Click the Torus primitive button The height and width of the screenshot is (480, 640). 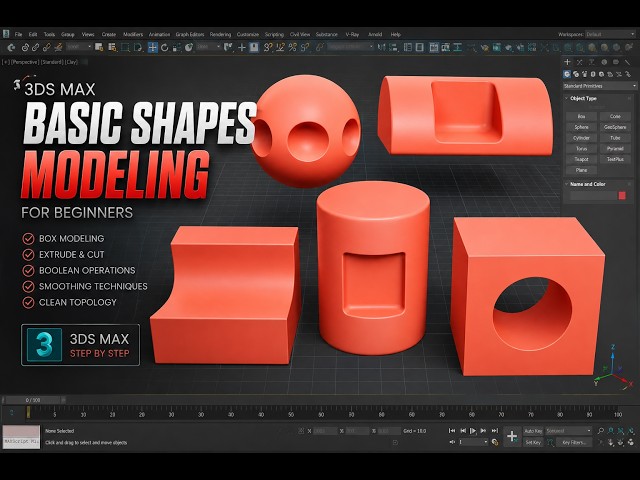(x=581, y=149)
